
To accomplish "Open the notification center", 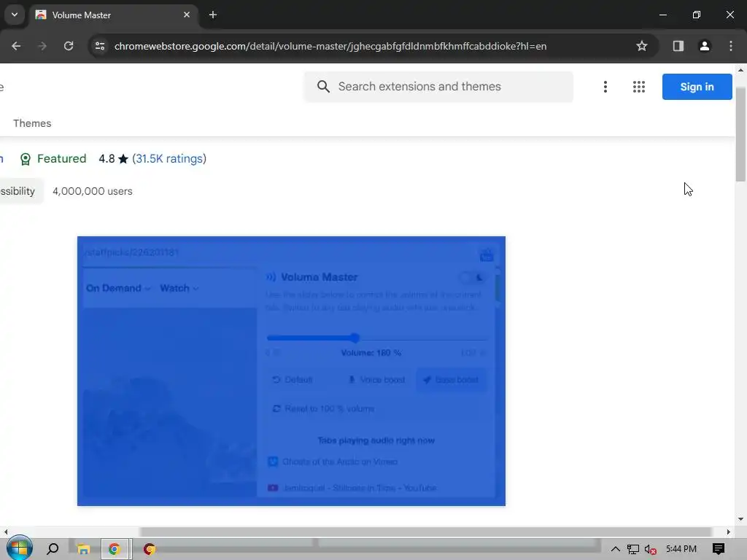I will click(x=719, y=549).
